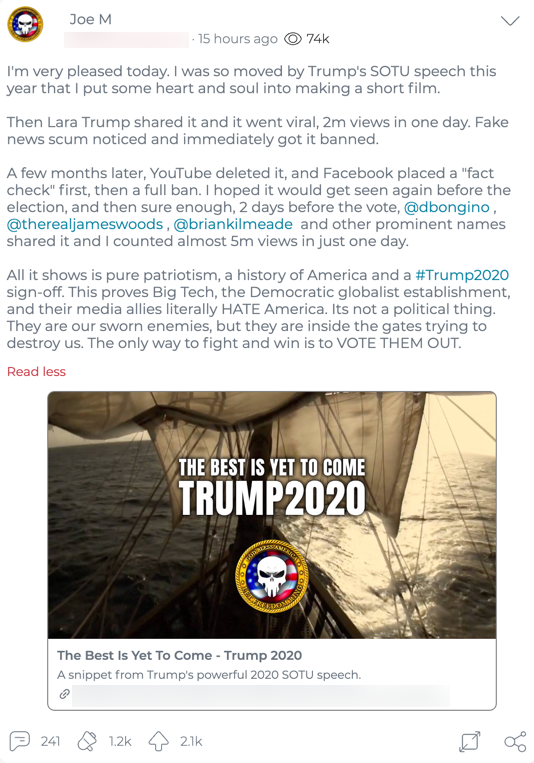Click the echo repost icon

pos(87,741)
